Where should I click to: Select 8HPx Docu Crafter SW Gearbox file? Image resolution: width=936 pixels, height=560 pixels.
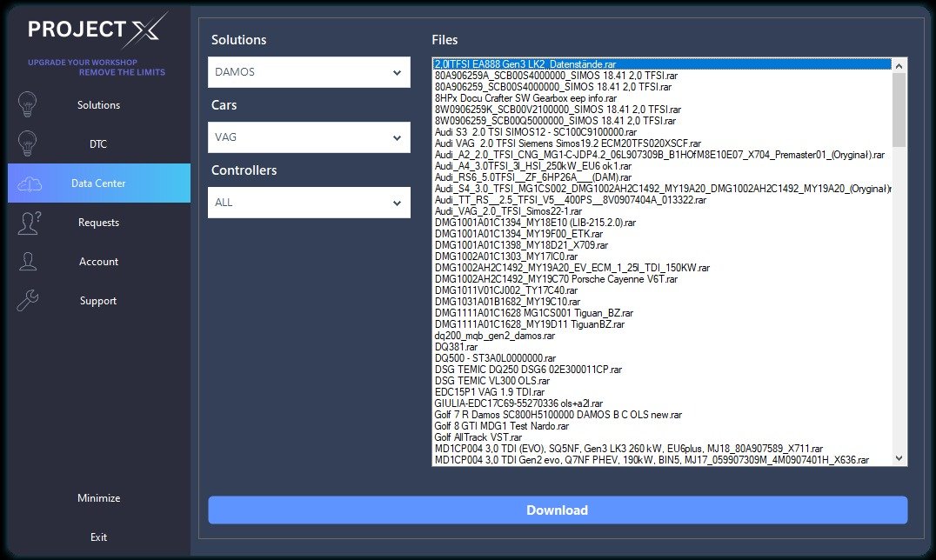tap(662, 98)
